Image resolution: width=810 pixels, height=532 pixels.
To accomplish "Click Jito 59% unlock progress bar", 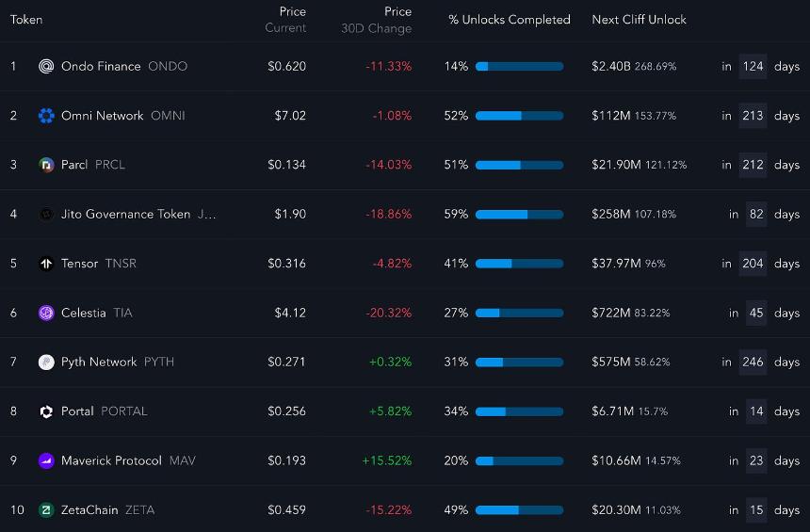I will coord(519,215).
